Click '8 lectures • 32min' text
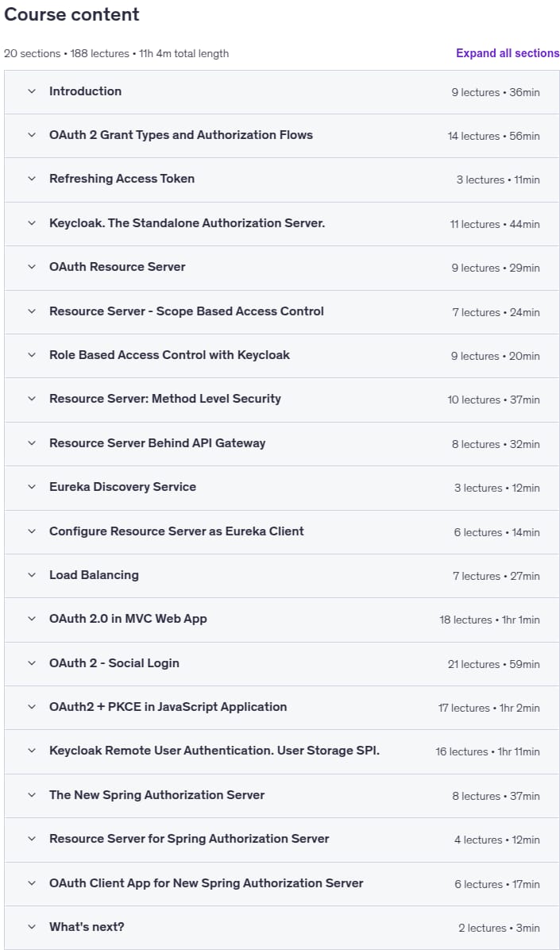The image size is (560, 950). click(495, 444)
